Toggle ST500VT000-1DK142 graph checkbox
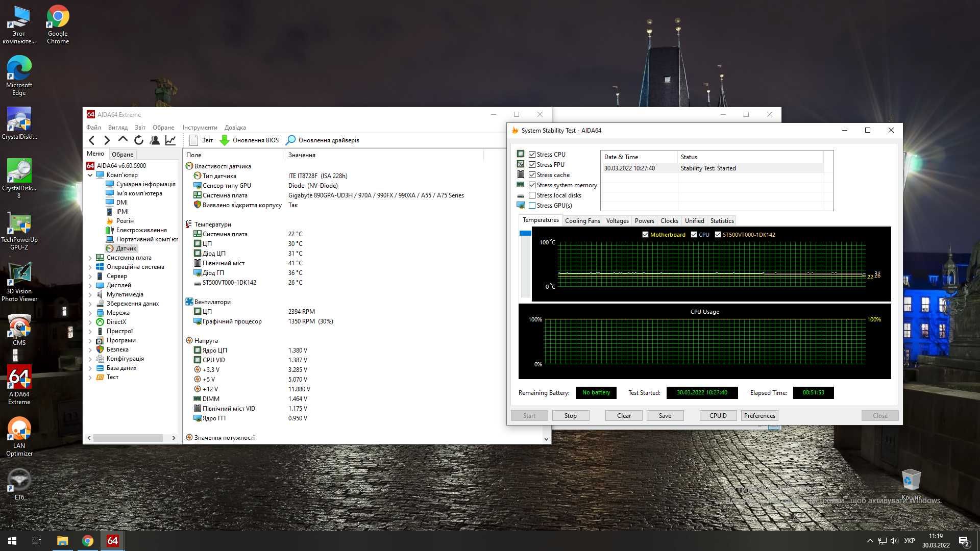Viewport: 980px width, 551px height. [718, 235]
